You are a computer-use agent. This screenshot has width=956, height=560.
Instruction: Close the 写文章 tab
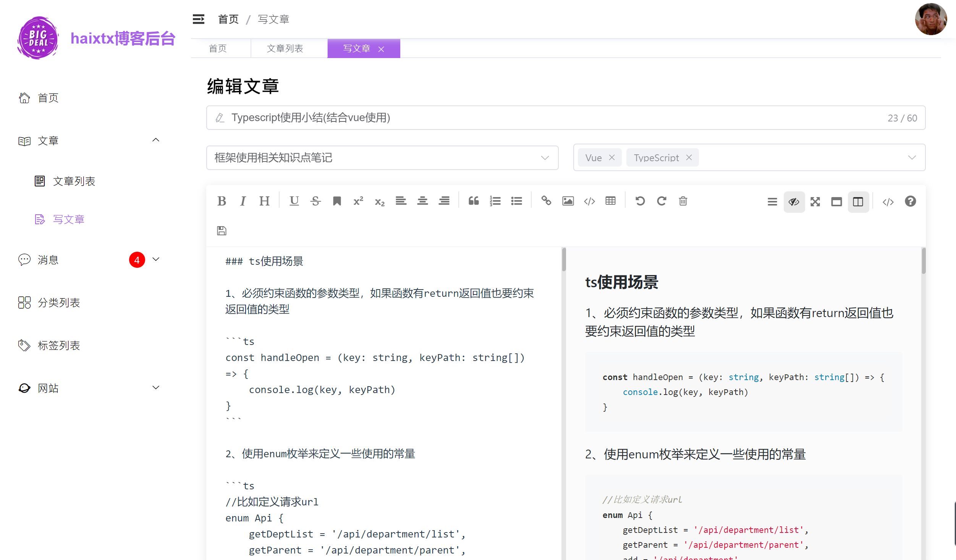[381, 49]
